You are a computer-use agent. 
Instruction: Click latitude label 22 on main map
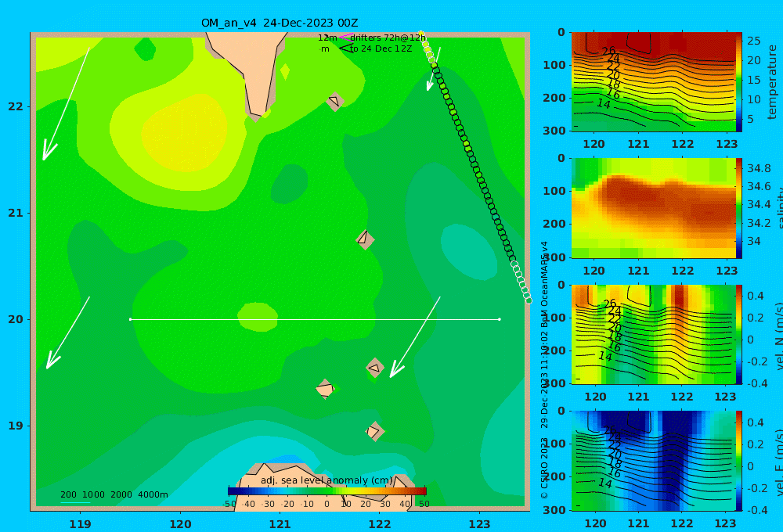16,107
